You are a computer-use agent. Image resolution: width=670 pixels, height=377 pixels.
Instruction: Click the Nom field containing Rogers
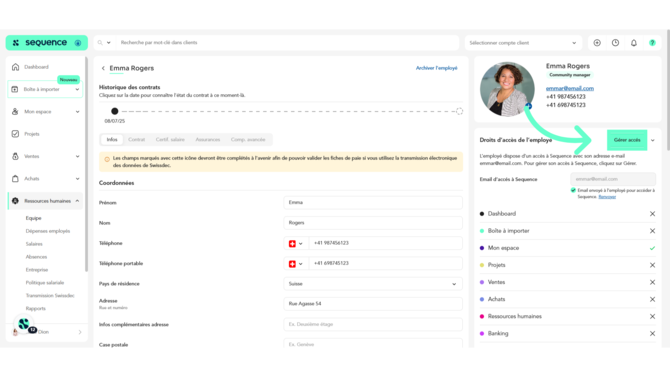pos(373,223)
